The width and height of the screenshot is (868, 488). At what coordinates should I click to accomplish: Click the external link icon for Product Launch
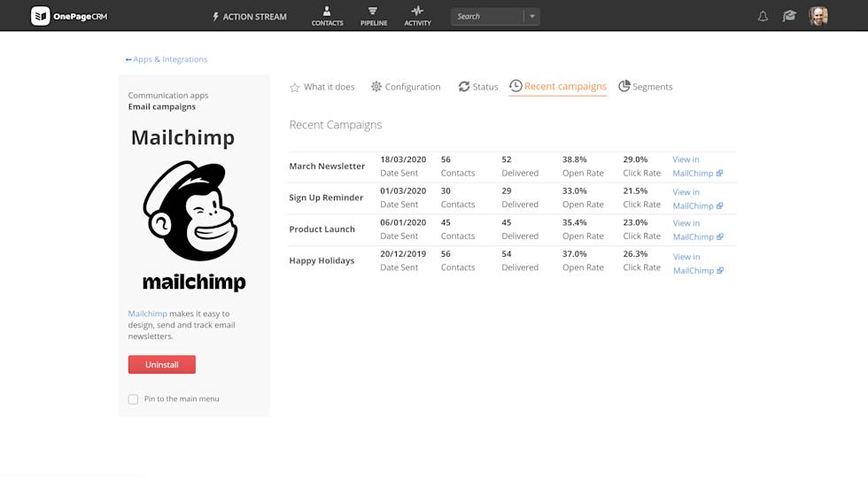pyautogui.click(x=719, y=236)
